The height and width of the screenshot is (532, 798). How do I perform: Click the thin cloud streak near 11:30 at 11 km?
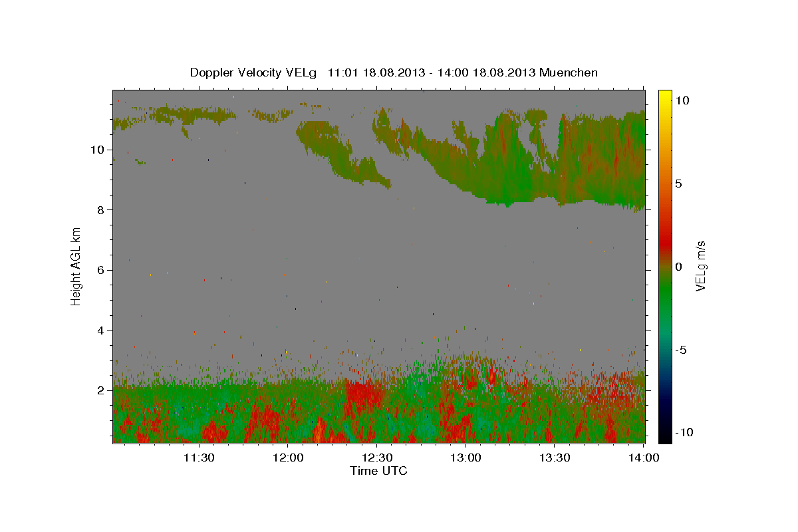point(193,114)
